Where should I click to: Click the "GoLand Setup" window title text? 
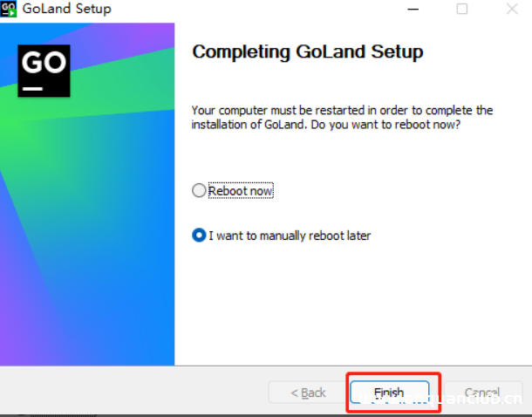[x=73, y=10]
